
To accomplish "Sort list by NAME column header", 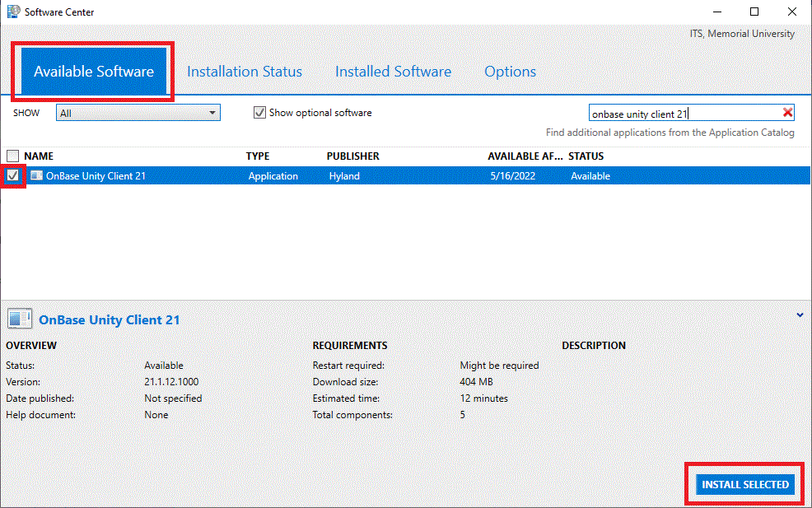I will [x=39, y=156].
